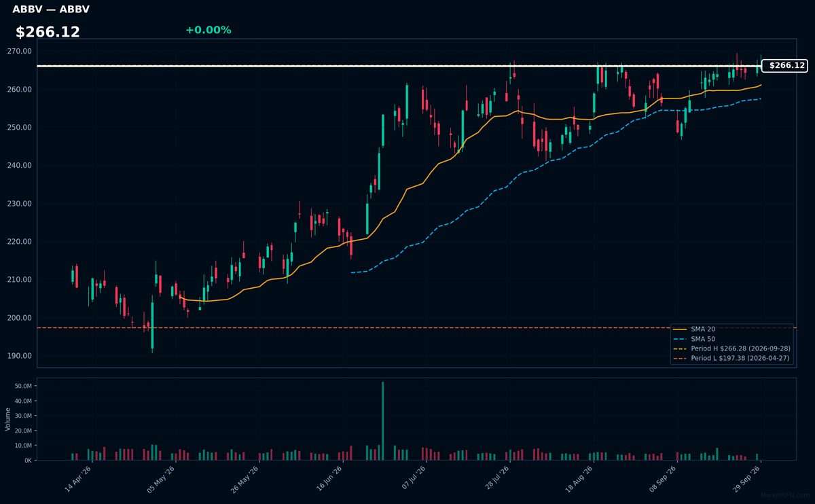This screenshot has height=504, width=815.
Task: Click the 10.0M volume axis label
Action: [24, 446]
